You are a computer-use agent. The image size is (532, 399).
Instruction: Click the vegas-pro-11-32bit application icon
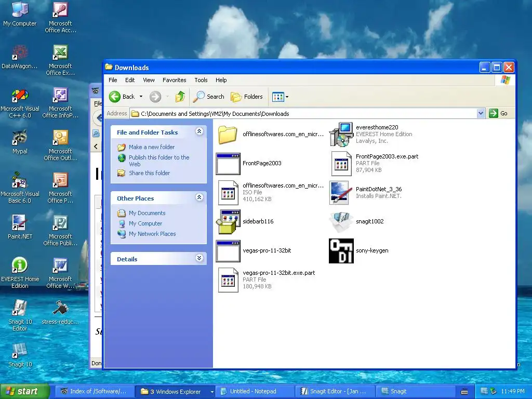[228, 251]
